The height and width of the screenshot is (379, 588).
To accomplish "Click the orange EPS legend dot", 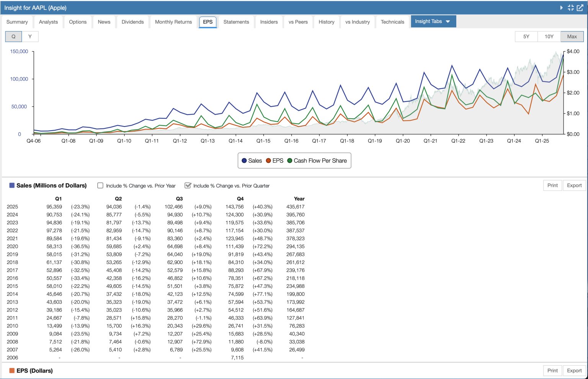I will (268, 161).
